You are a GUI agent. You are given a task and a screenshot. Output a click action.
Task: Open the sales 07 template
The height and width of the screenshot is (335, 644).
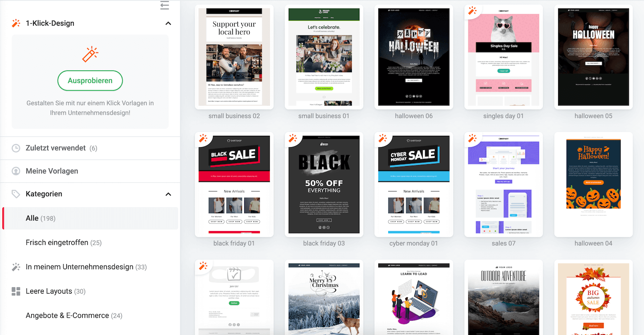(x=504, y=185)
